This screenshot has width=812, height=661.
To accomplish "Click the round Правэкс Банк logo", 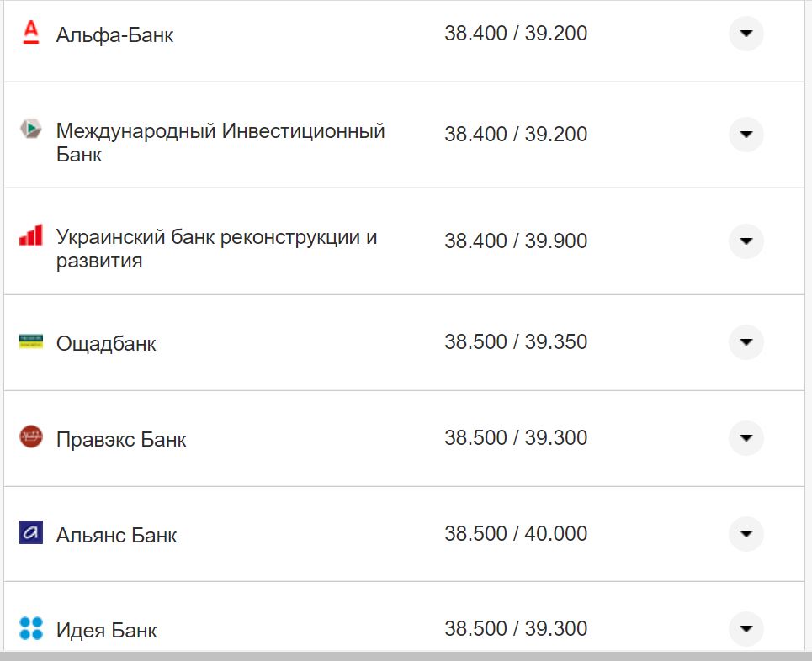I will point(29,438).
